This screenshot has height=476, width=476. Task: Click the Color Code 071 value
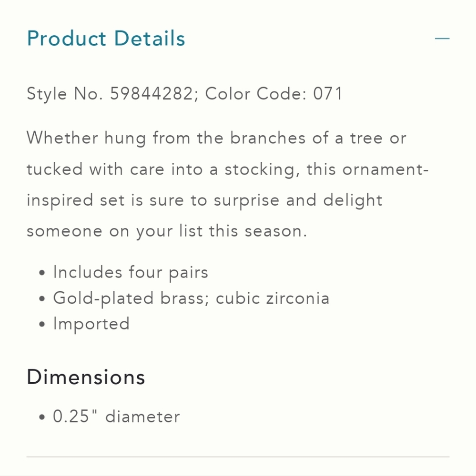[328, 93]
